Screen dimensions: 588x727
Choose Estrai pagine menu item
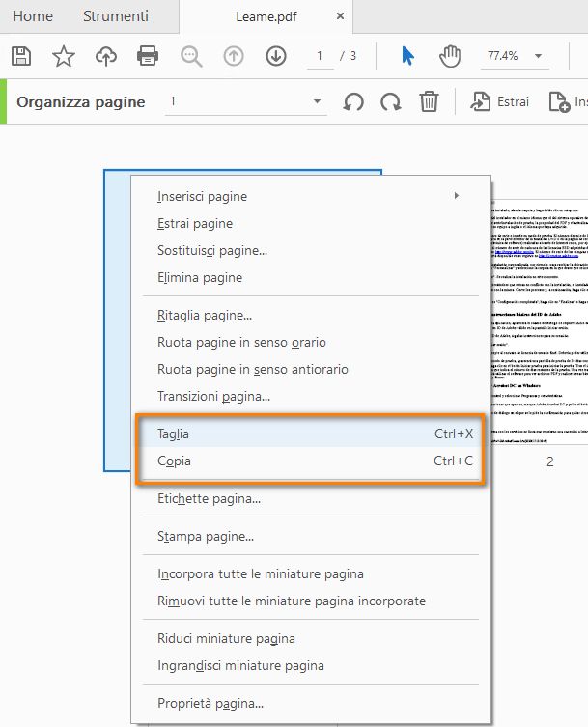[311, 223]
